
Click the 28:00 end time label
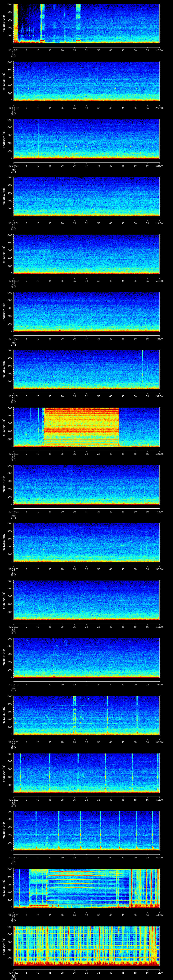pos(159,166)
